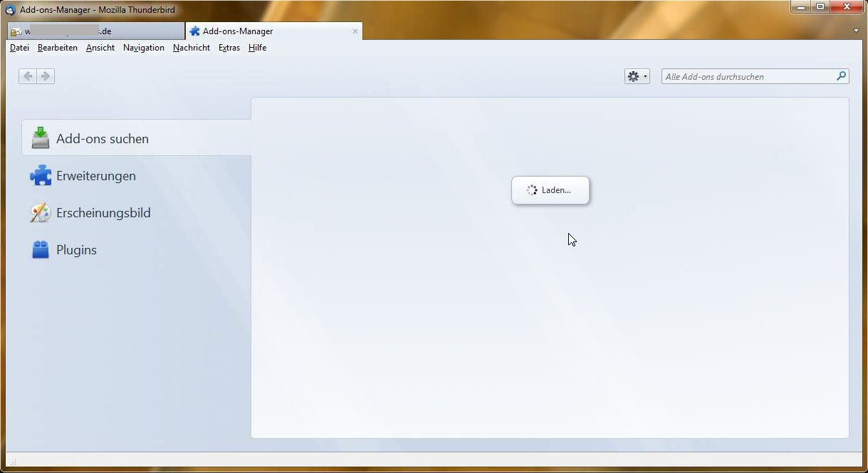Click the Laden... loading indicator

pyautogui.click(x=550, y=190)
